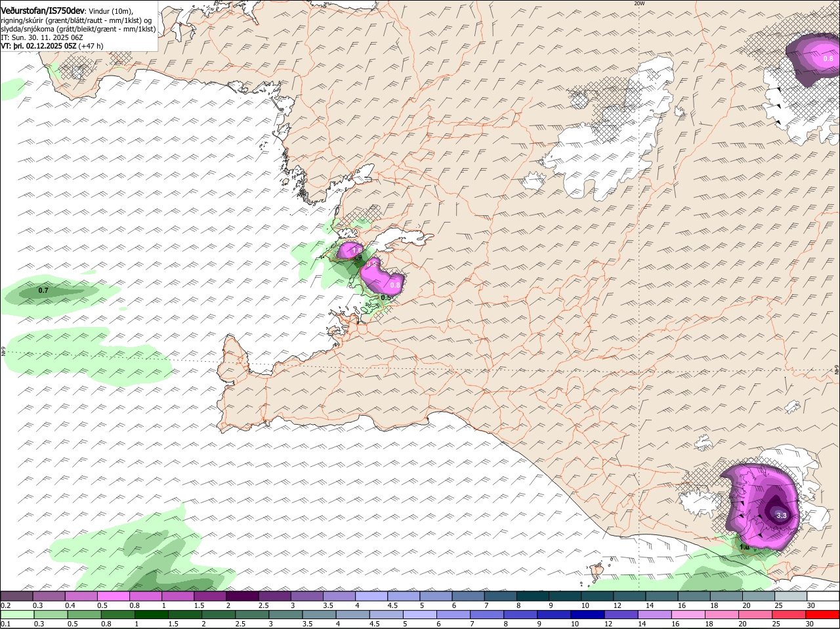Click the 20W longitude label
The height and width of the screenshot is (629, 840).
pos(639,3)
